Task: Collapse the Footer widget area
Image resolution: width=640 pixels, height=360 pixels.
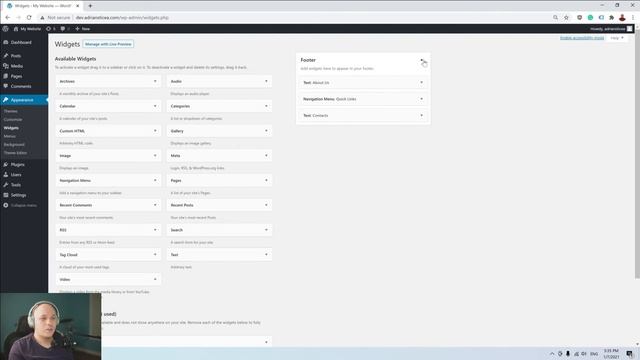Action: 422,60
